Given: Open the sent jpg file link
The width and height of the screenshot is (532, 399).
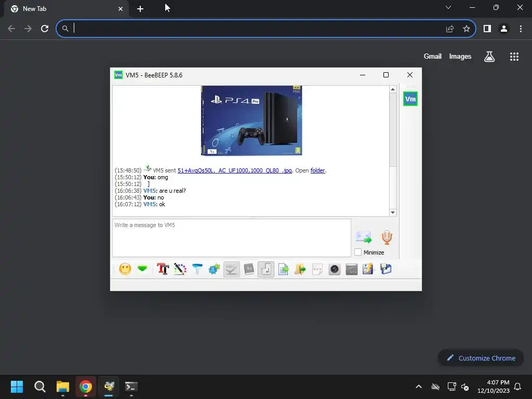Looking at the screenshot, I should [234, 170].
